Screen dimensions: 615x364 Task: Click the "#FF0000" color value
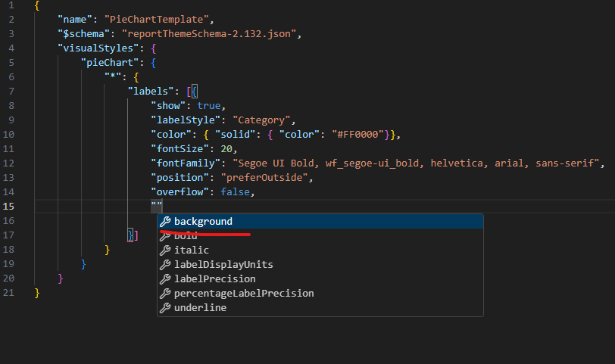(357, 135)
